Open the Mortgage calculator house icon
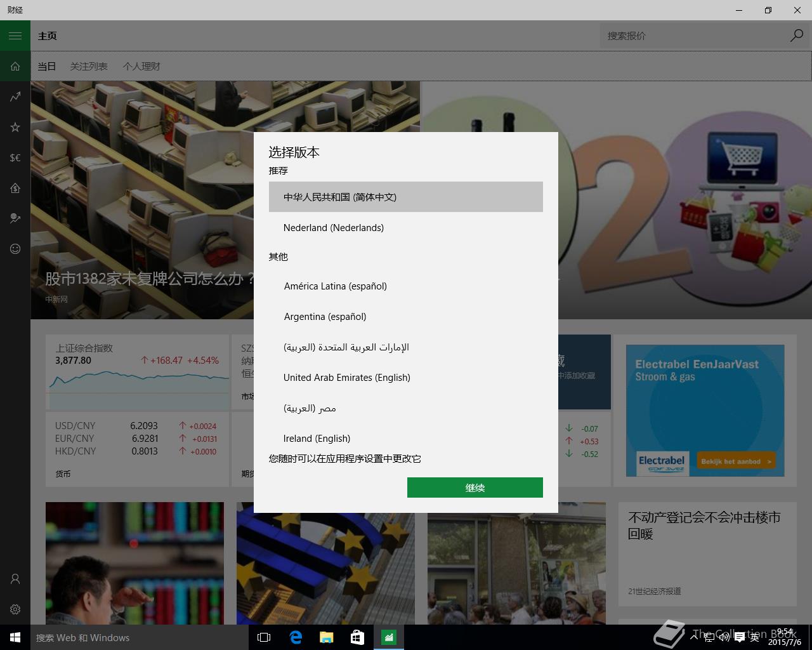 (x=15, y=188)
